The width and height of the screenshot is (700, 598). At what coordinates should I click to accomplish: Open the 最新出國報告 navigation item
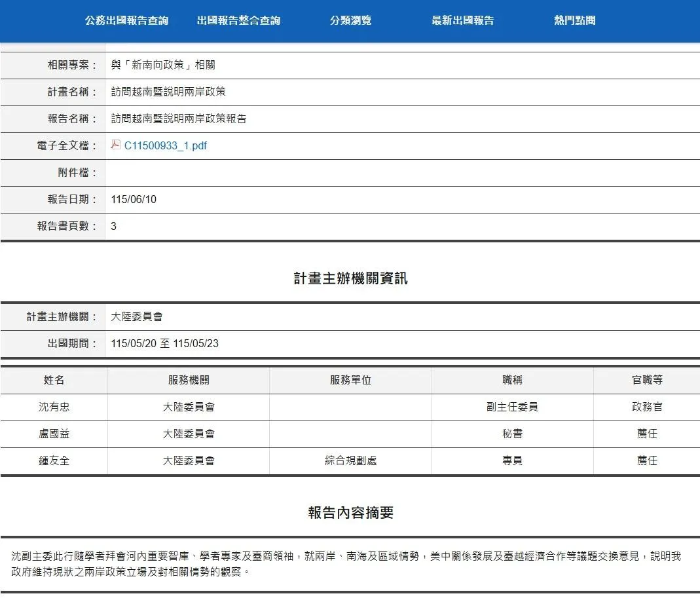[x=462, y=20]
